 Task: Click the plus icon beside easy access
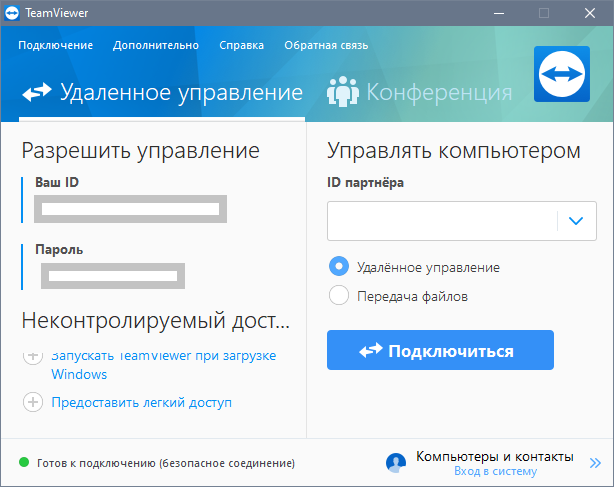[x=33, y=402]
